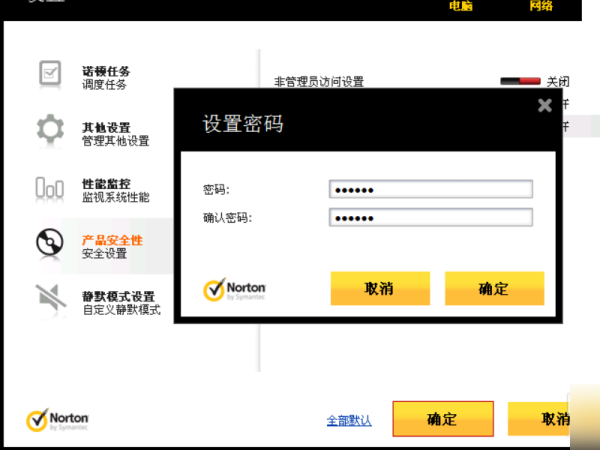Close the 设置密码 dialog with the X

click(x=545, y=105)
